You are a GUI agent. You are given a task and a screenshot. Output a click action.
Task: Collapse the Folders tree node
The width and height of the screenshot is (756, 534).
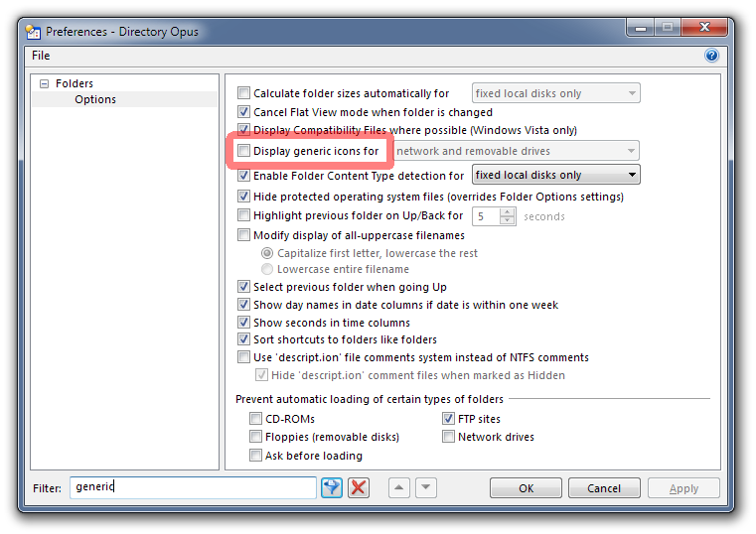[45, 83]
